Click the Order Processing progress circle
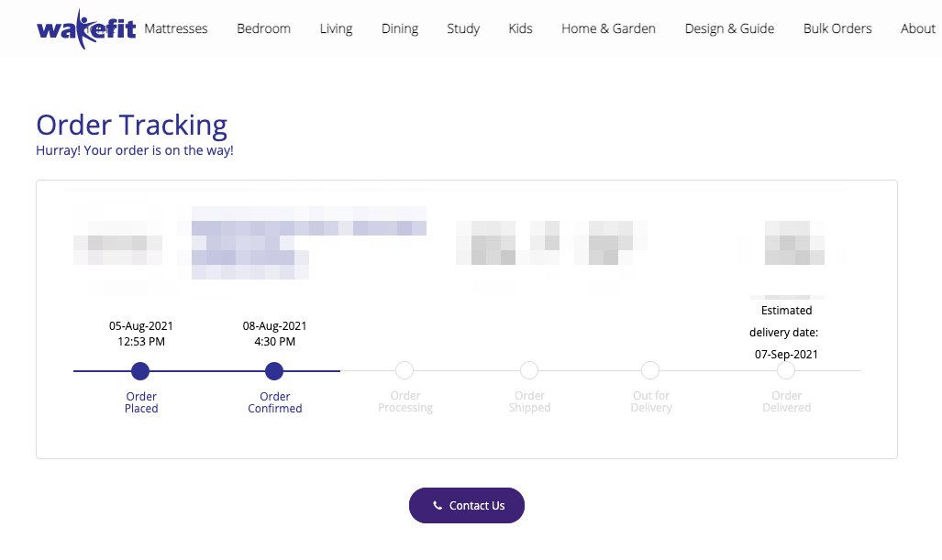Viewport: 942px width, 560px height. [405, 370]
